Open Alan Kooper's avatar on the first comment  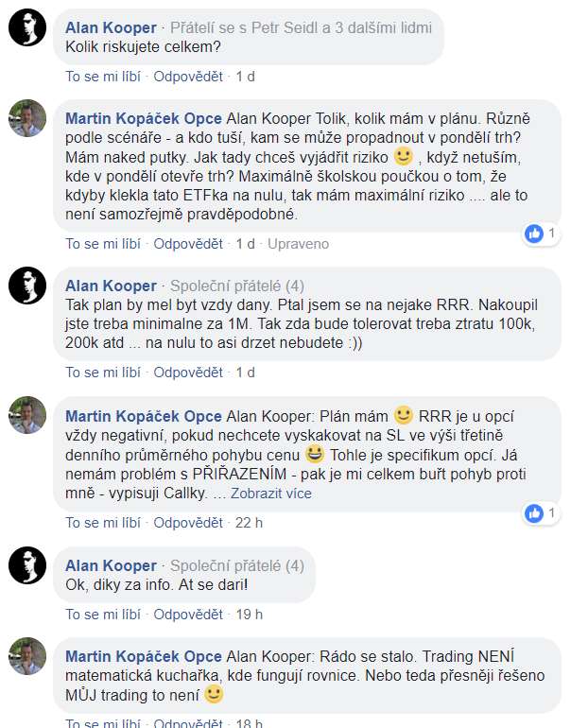coord(27,27)
